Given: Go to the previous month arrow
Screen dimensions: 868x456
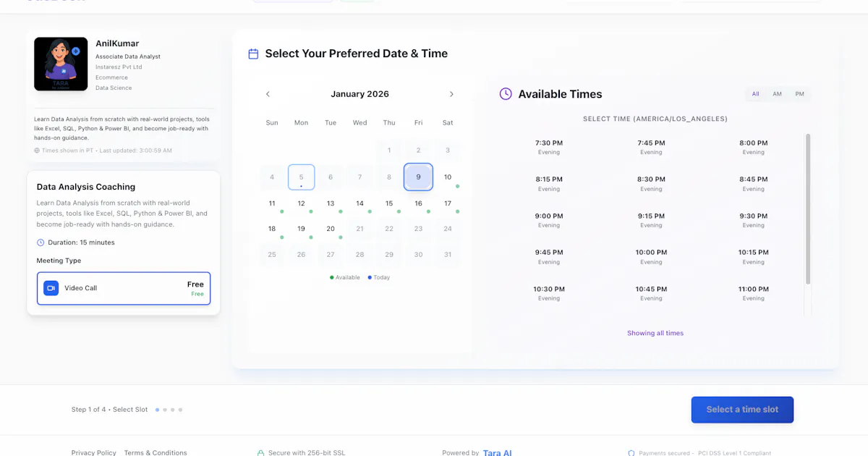Looking at the screenshot, I should pos(268,94).
